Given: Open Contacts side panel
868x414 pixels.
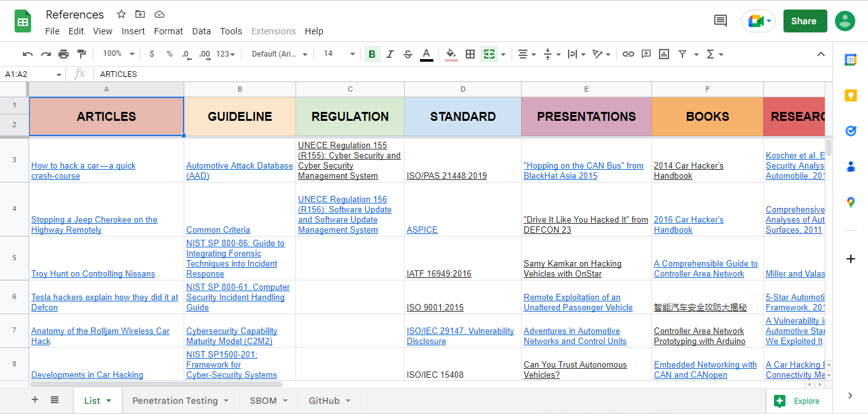Looking at the screenshot, I should (850, 167).
